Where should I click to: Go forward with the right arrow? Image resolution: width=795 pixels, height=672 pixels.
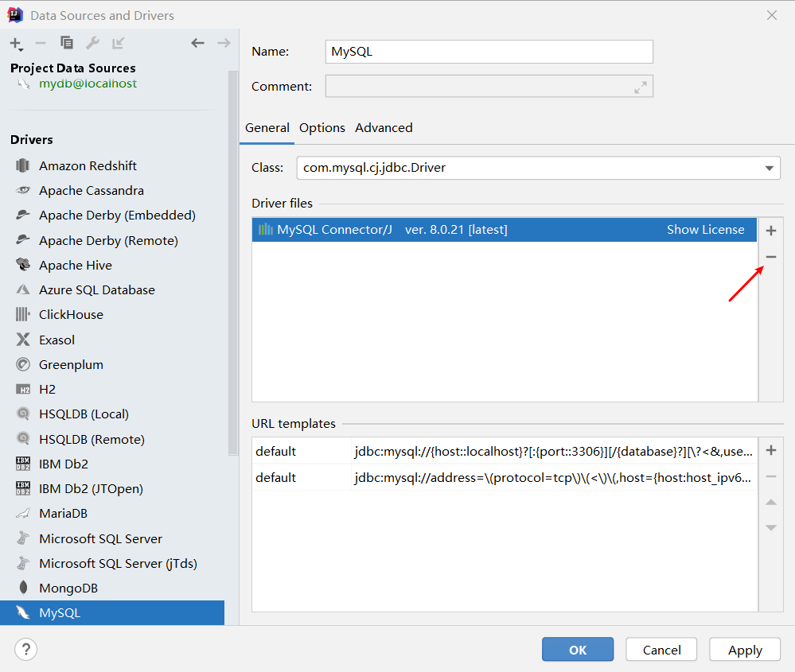point(224,43)
